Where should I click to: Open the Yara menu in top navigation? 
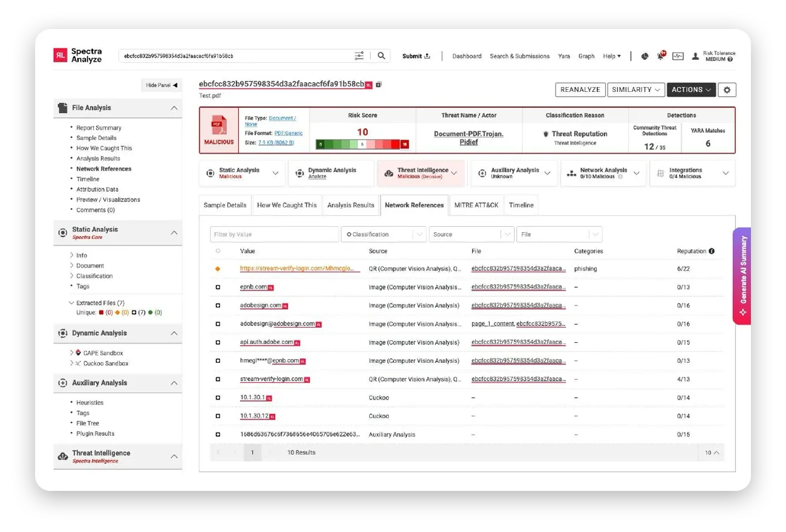564,56
